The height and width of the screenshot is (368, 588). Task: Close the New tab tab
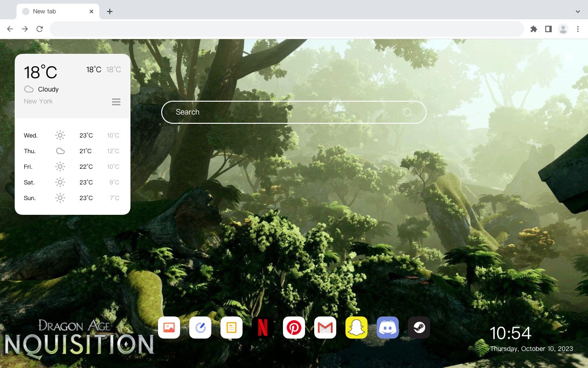[x=92, y=11]
